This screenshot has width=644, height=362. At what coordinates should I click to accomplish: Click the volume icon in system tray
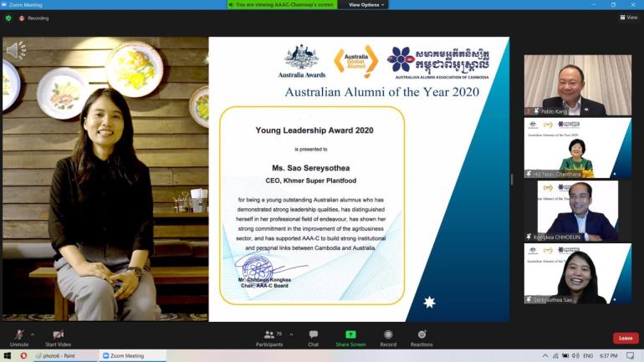click(x=575, y=356)
